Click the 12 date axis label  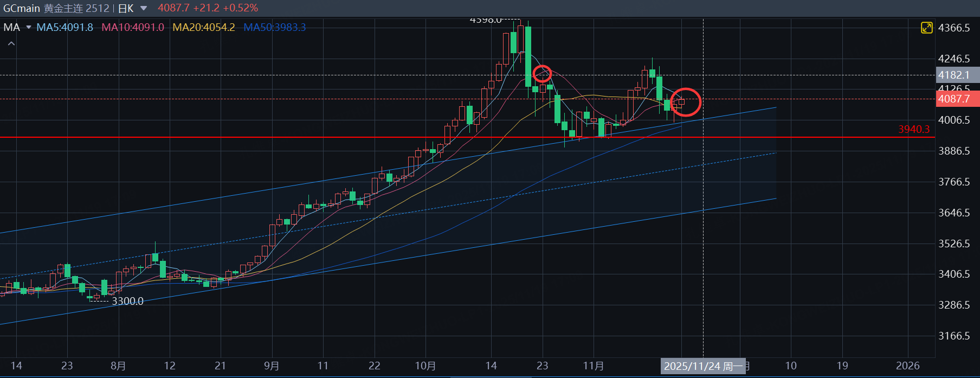170,366
